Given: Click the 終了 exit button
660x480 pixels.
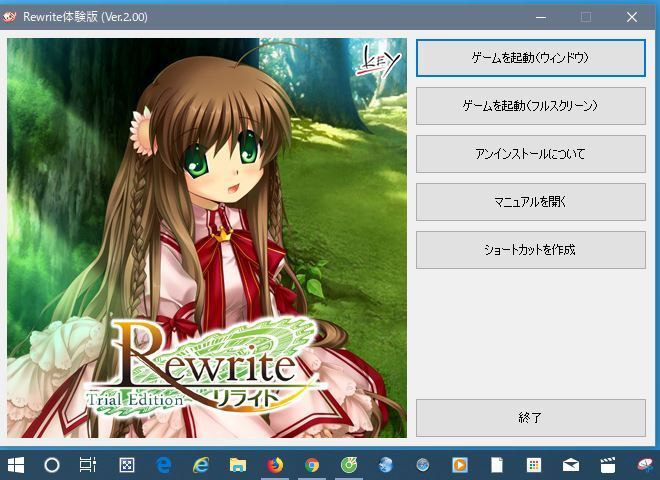Looking at the screenshot, I should pos(531,418).
